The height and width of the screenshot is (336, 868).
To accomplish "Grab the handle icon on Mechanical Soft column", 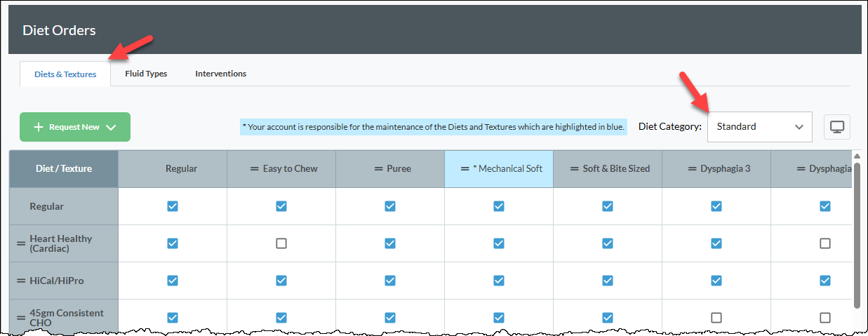I will coord(465,169).
